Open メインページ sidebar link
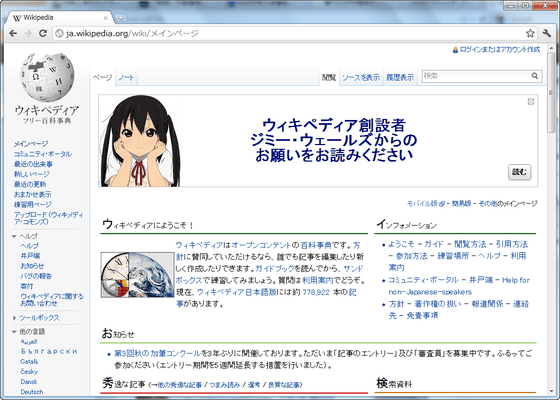The width and height of the screenshot is (560, 400). tap(31, 144)
